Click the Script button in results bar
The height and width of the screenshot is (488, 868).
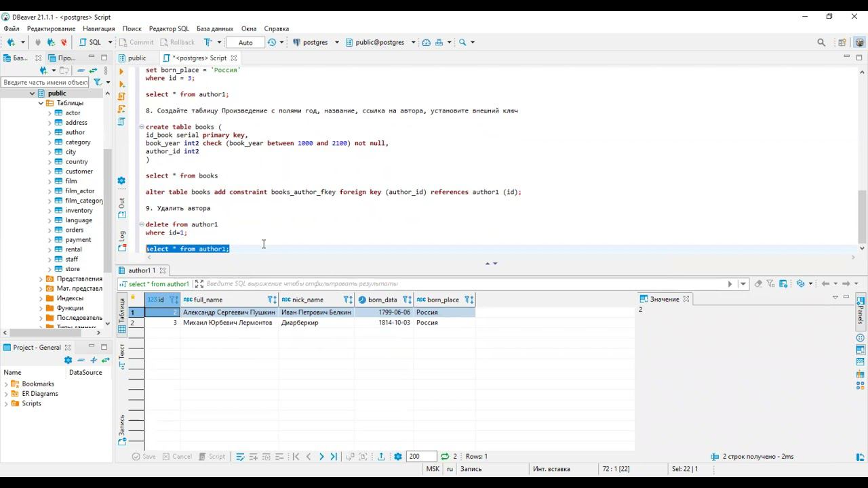212,457
